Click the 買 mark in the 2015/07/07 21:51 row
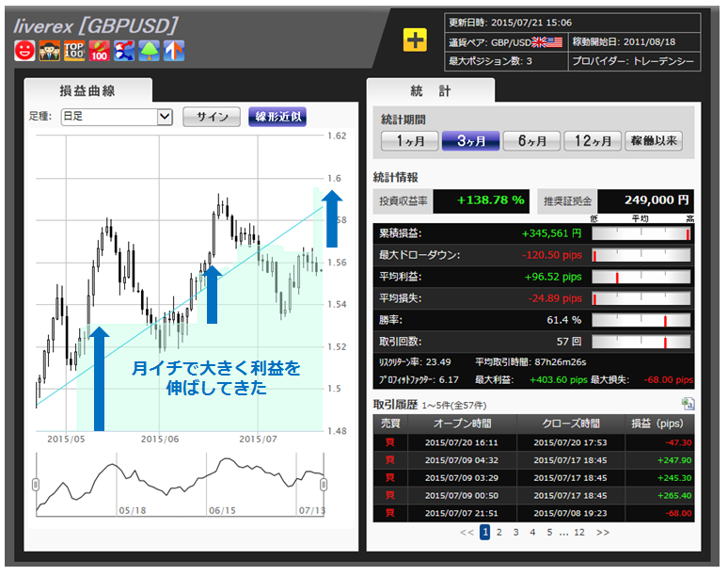This screenshot has width=728, height=576. coord(390,513)
